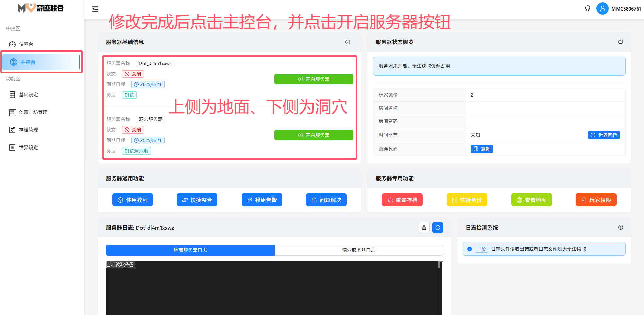This screenshot has height=315, width=644.
Task: Switch to the 洞穴服务器日志 tab
Action: [x=359, y=250]
